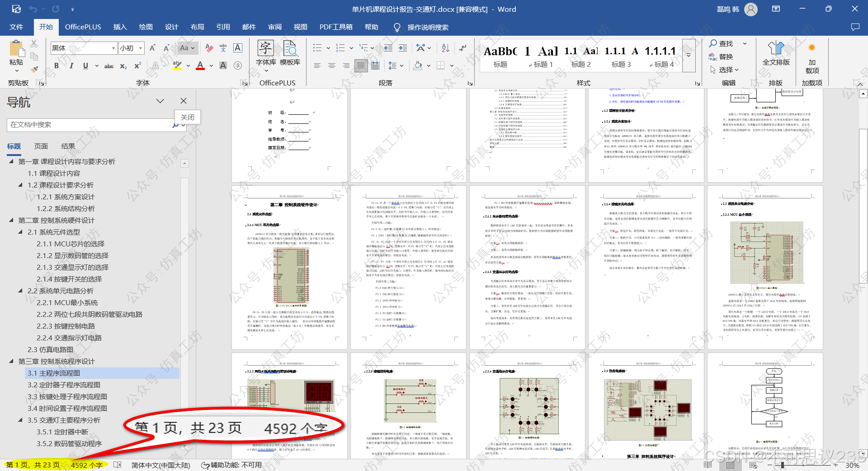Click the 替换 Replace button

(x=721, y=57)
